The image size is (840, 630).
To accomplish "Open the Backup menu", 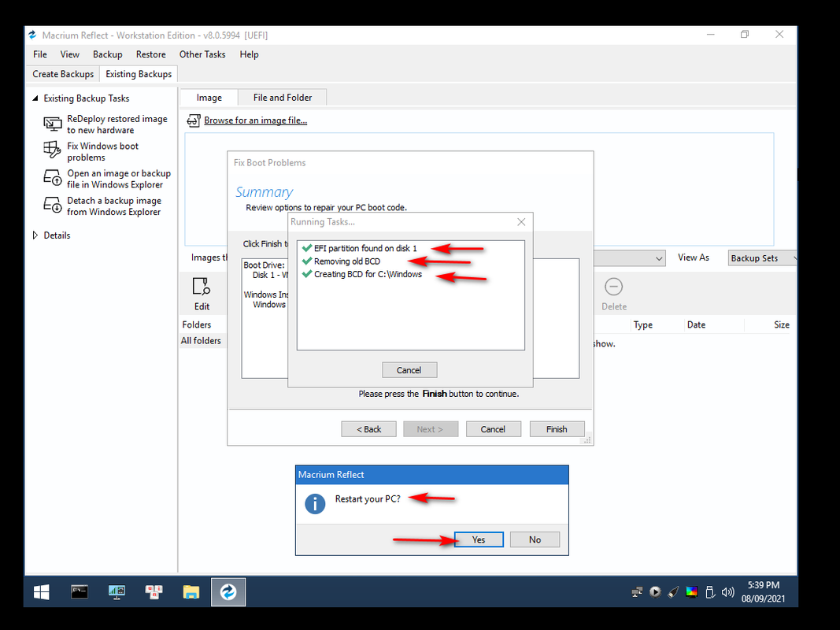I will point(107,54).
